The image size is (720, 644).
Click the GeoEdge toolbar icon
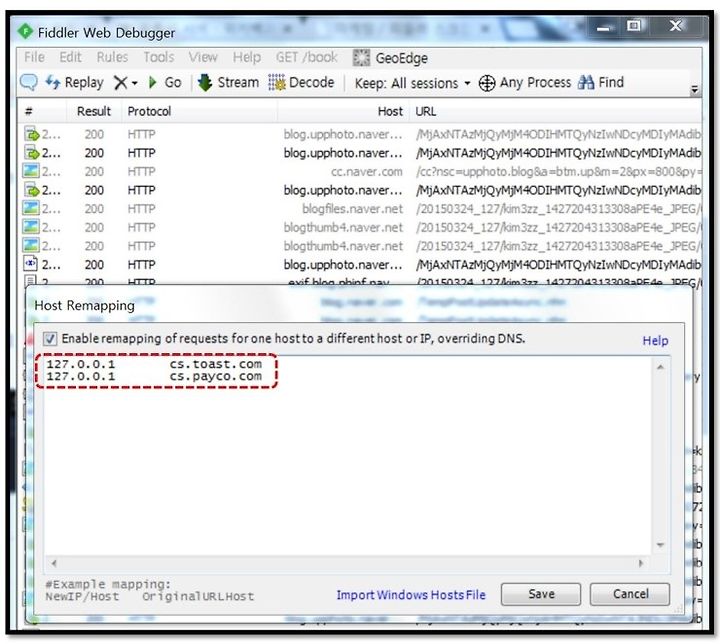[361, 58]
